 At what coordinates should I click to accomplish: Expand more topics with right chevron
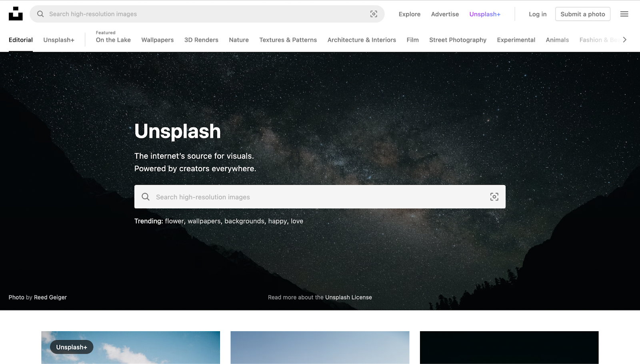click(624, 40)
